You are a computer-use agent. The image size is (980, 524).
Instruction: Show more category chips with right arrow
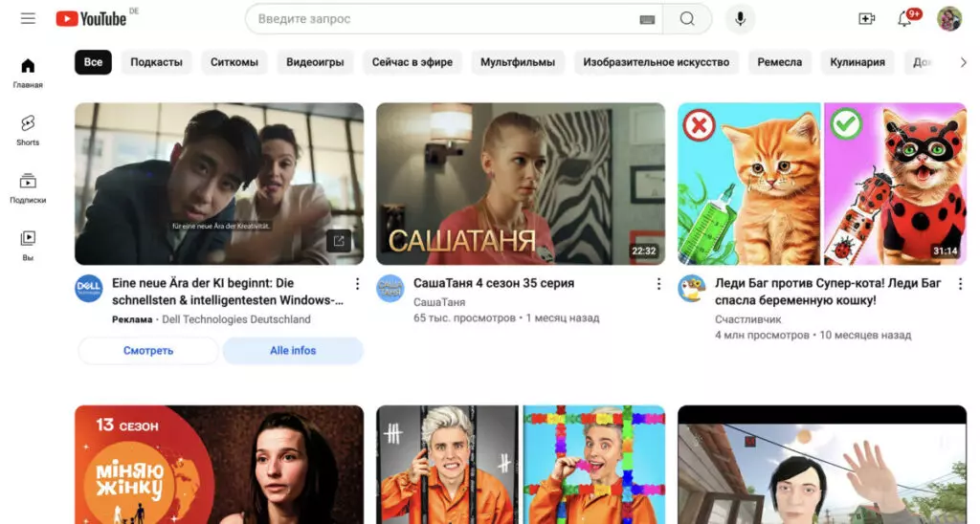[963, 62]
